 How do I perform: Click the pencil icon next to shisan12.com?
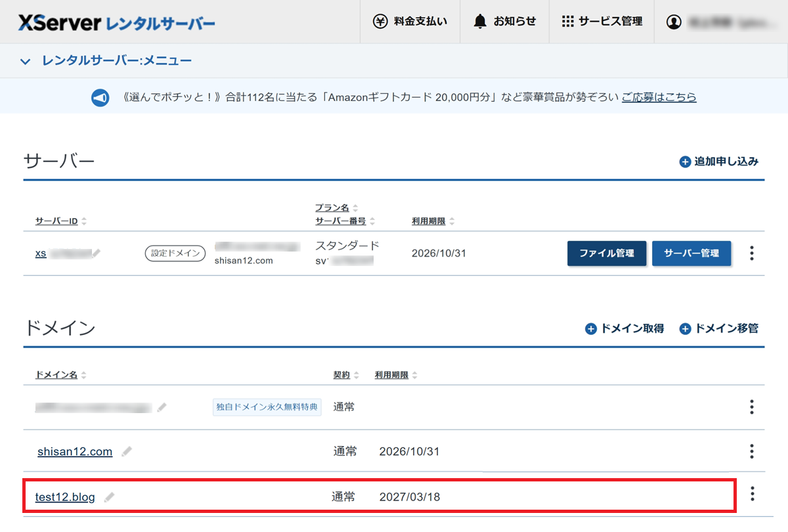click(x=127, y=451)
